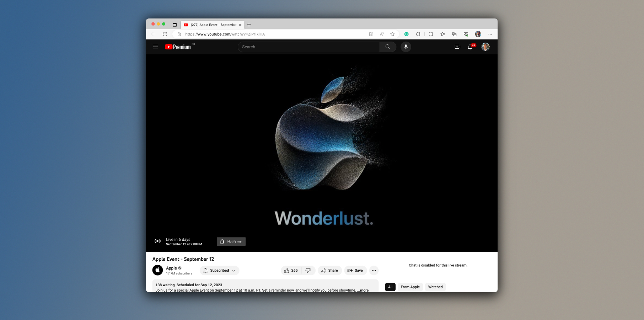Toggle Split screen view
The height and width of the screenshot is (320, 644).
pos(431,34)
